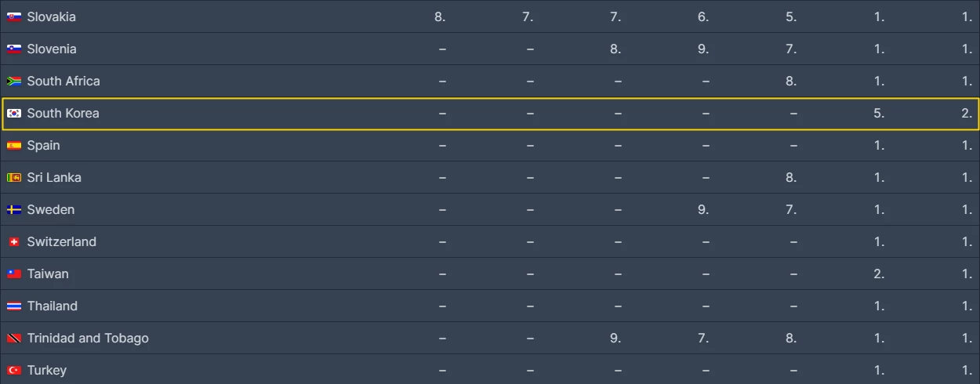Screen dimensions: 980x384
Task: Open the South Korea country link
Action: (63, 114)
